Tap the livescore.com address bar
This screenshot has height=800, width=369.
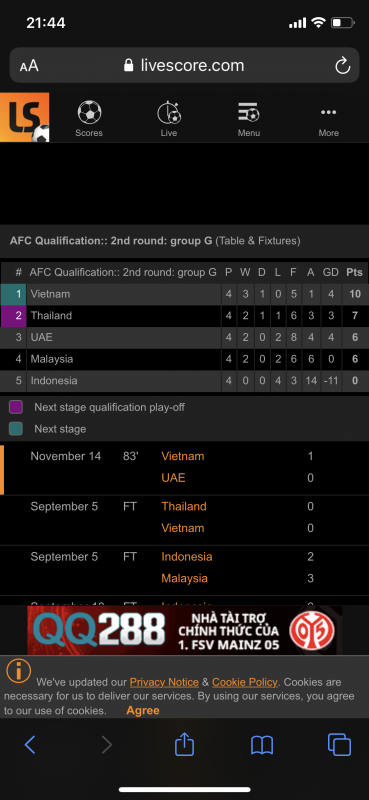click(x=184, y=65)
